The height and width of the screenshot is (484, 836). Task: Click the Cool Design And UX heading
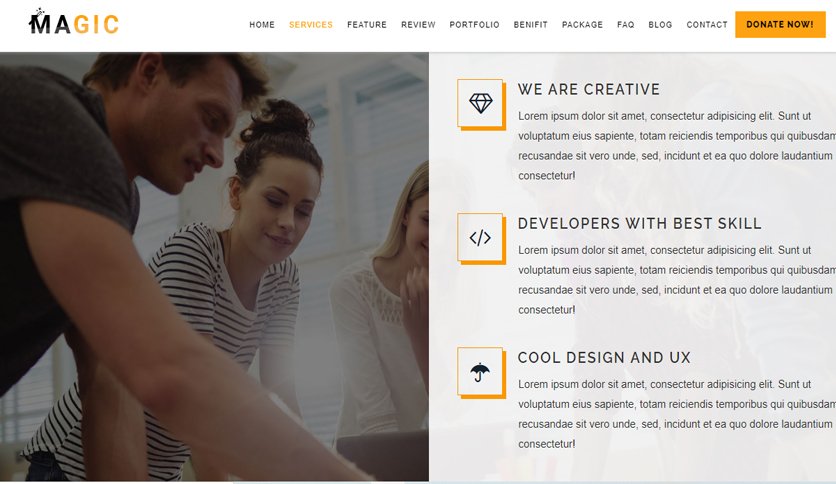point(604,358)
